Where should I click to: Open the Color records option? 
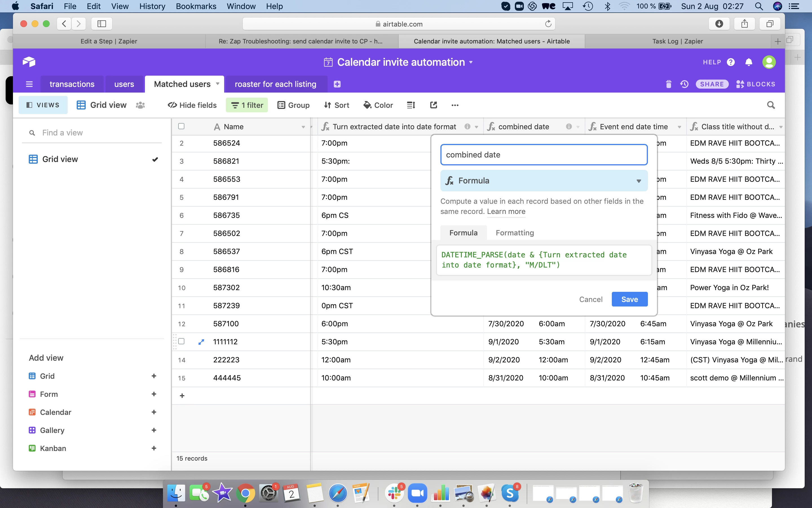click(x=378, y=105)
